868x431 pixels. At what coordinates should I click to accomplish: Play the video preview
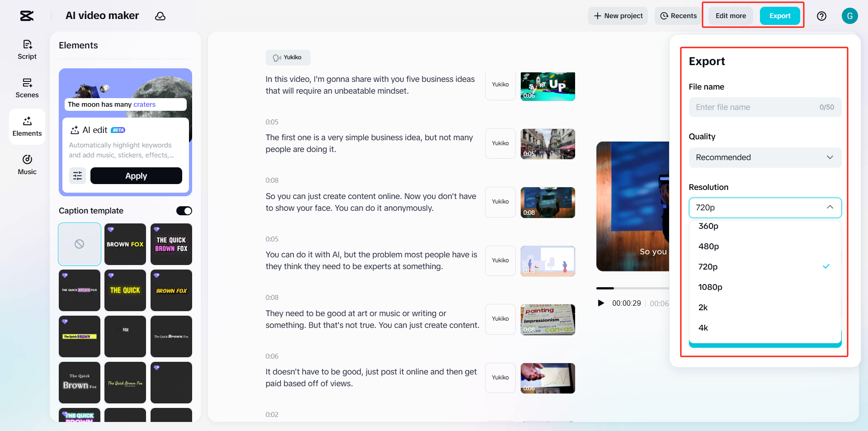[x=601, y=303]
